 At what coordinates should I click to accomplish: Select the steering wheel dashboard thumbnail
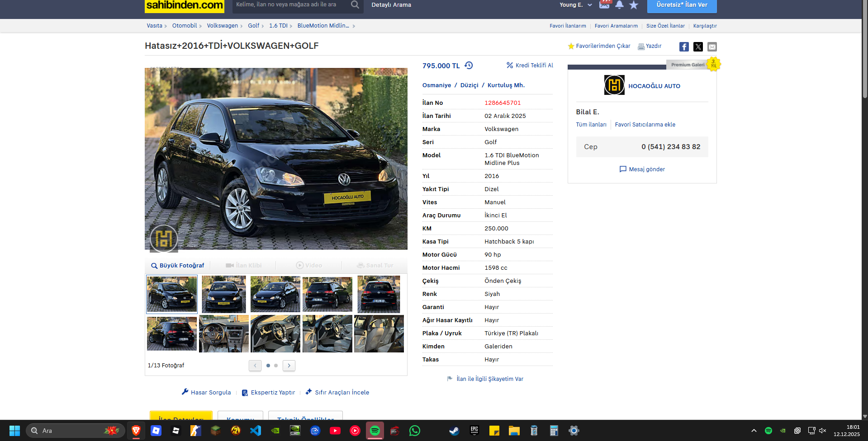[224, 334]
